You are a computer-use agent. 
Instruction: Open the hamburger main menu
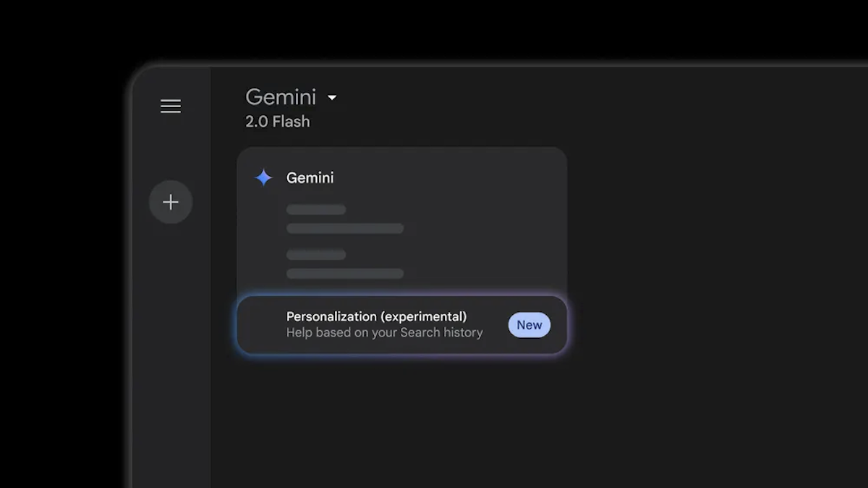(x=171, y=106)
